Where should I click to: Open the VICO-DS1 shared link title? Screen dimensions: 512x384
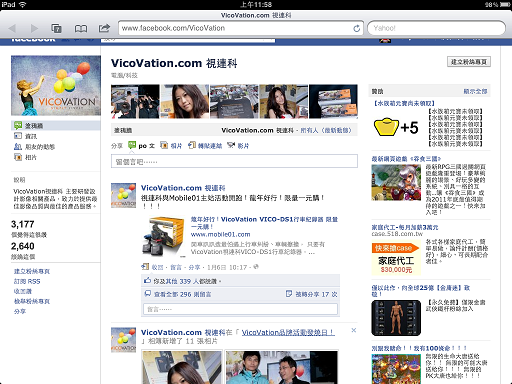click(264, 223)
